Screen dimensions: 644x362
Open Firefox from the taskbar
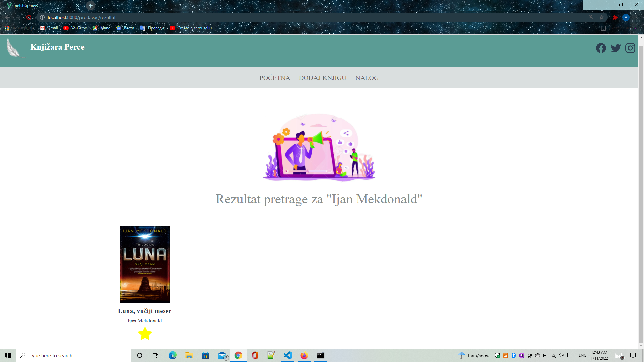click(x=304, y=355)
